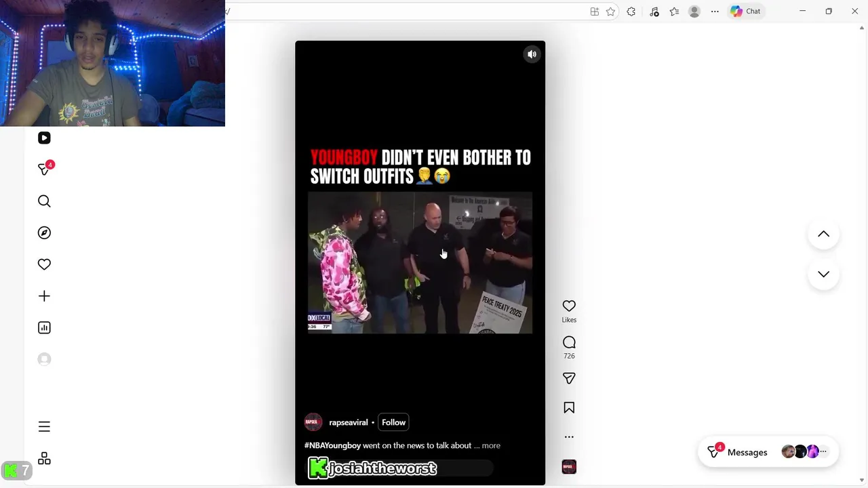Open the reel audio thumbnail
The height and width of the screenshot is (488, 868).
coord(569,467)
